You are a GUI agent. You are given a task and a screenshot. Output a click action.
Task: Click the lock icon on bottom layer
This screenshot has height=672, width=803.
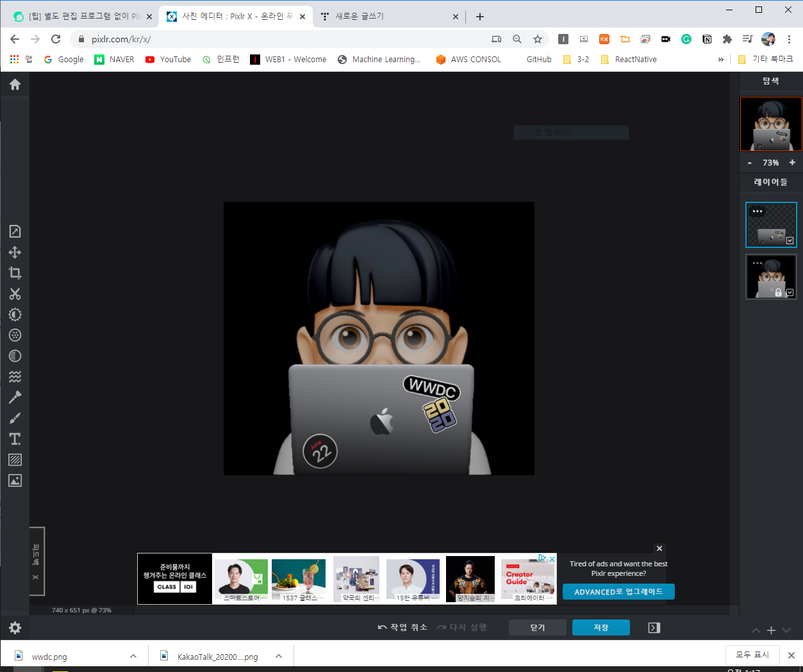pyautogui.click(x=778, y=293)
